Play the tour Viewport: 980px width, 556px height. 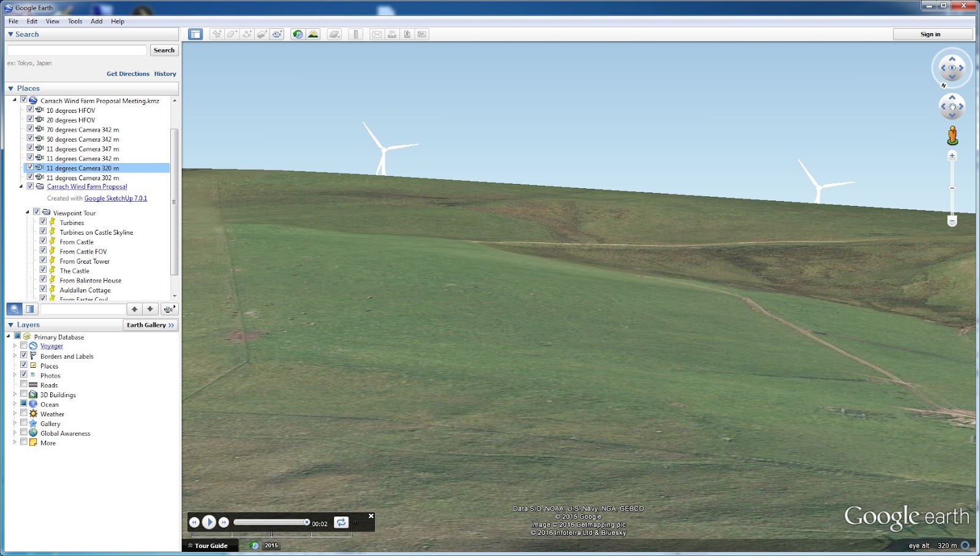click(209, 522)
